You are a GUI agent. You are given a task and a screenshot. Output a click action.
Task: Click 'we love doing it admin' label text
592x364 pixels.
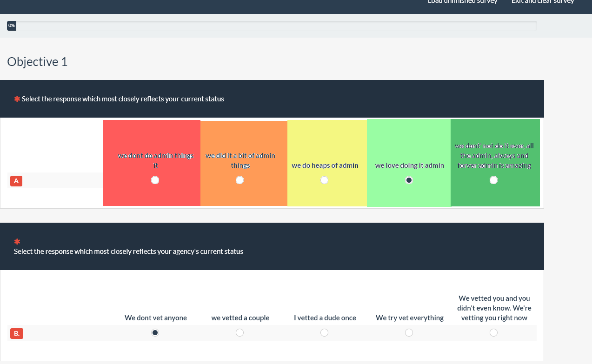[410, 165]
